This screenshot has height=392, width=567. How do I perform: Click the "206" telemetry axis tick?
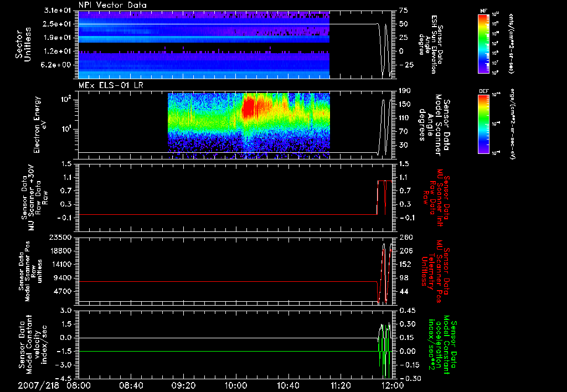click(x=405, y=251)
